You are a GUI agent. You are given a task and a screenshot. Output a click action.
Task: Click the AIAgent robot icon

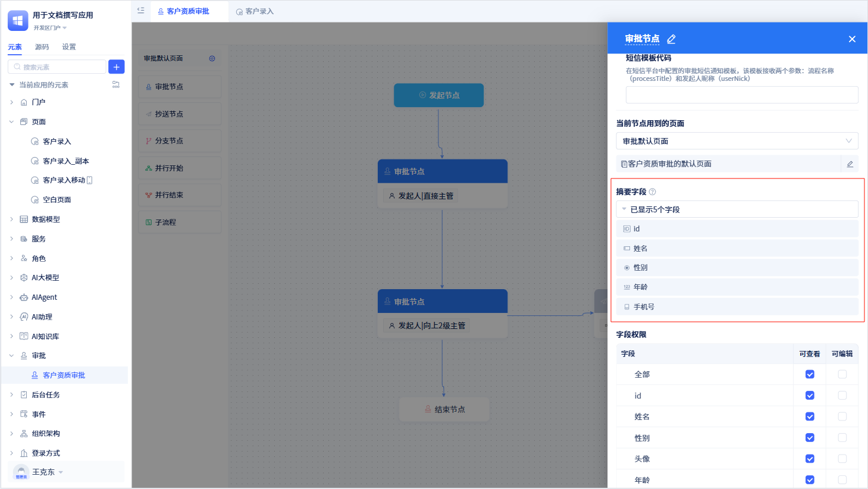[x=24, y=297]
